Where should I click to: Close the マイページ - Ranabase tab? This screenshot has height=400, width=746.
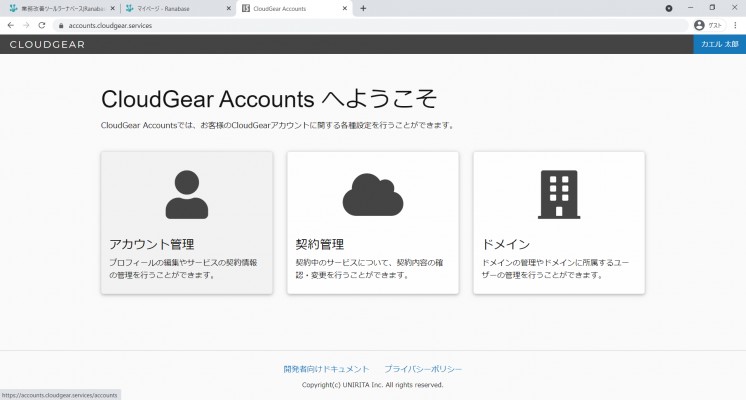click(x=228, y=8)
